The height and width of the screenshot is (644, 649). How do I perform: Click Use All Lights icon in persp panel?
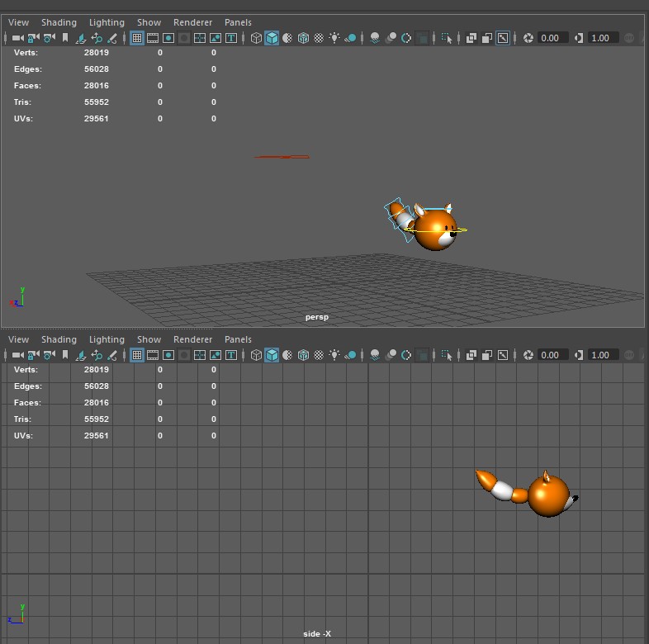click(x=334, y=38)
